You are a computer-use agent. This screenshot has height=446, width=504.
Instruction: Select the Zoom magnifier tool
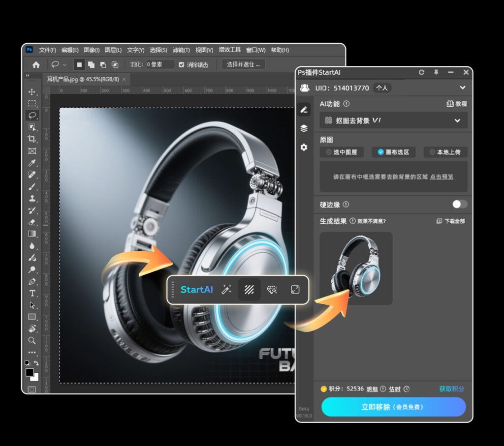coord(32,340)
